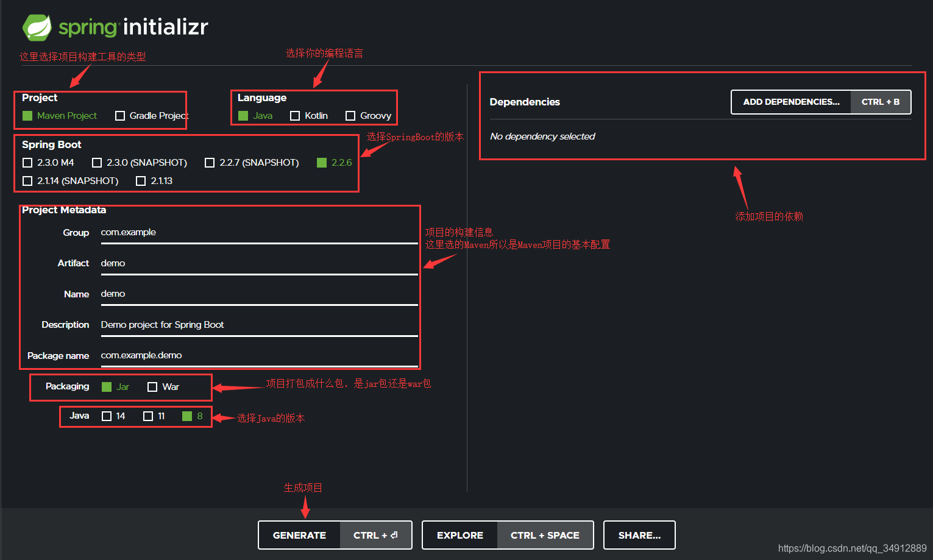Edit the Artifact field value
This screenshot has height=560, width=933.
pos(259,263)
